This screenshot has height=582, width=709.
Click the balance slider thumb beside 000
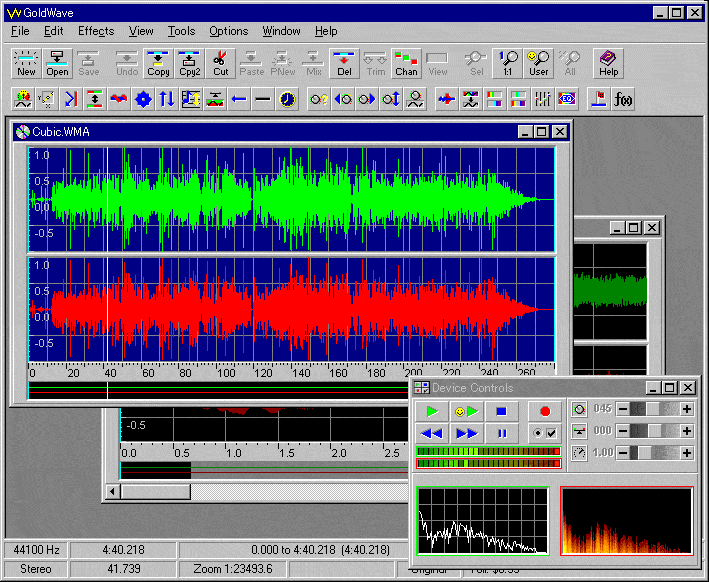pyautogui.click(x=655, y=431)
